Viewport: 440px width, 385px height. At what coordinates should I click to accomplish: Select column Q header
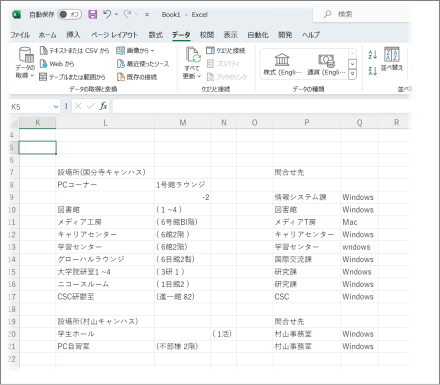coord(359,123)
